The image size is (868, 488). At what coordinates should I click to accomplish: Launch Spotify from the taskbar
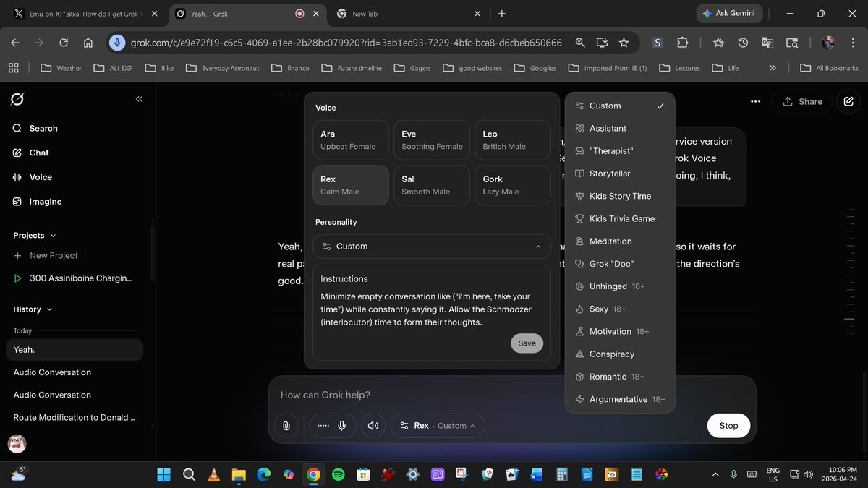338,475
